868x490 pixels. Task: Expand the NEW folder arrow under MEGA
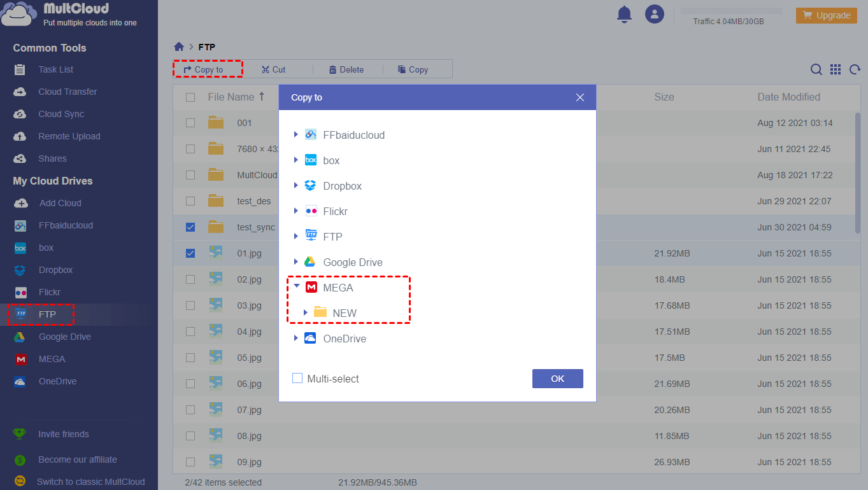[306, 312]
